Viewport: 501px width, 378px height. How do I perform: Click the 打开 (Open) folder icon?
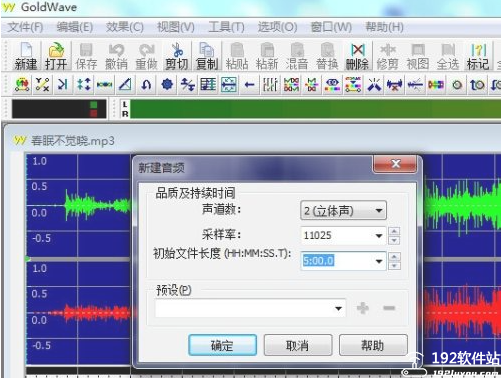56,56
